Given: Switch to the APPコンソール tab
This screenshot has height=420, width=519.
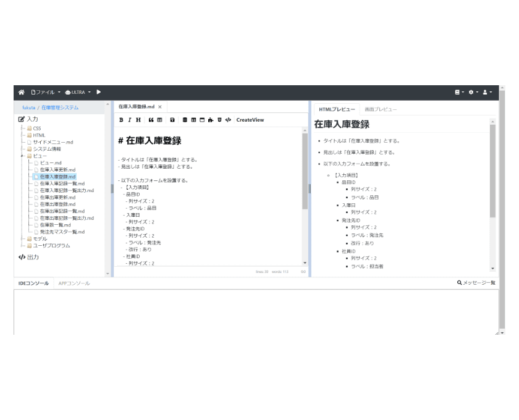Looking at the screenshot, I should click(74, 283).
